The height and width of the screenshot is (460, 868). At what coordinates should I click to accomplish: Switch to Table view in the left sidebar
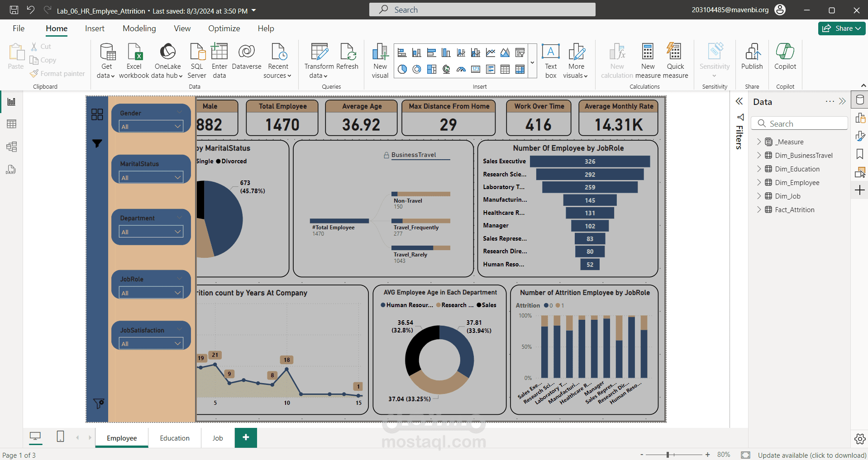click(x=11, y=124)
